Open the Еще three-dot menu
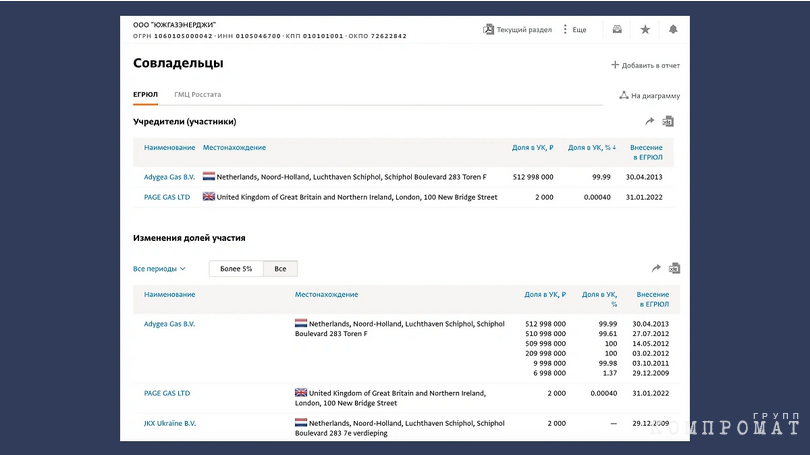Image resolution: width=810 pixels, height=455 pixels. point(574,29)
